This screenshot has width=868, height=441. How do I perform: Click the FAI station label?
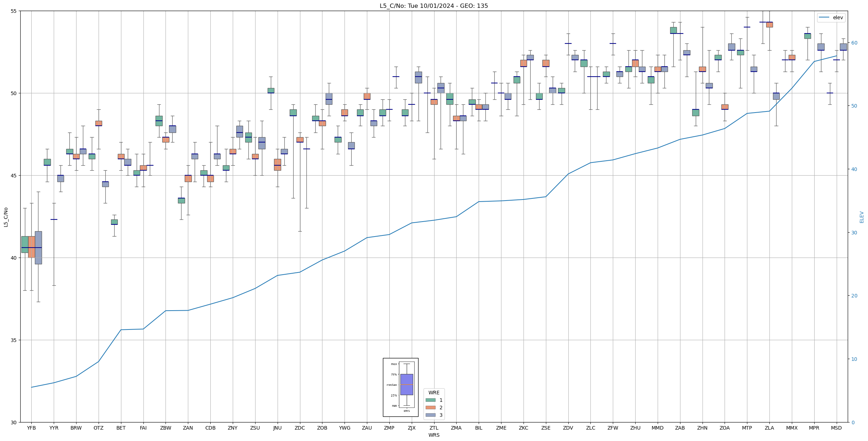point(143,428)
